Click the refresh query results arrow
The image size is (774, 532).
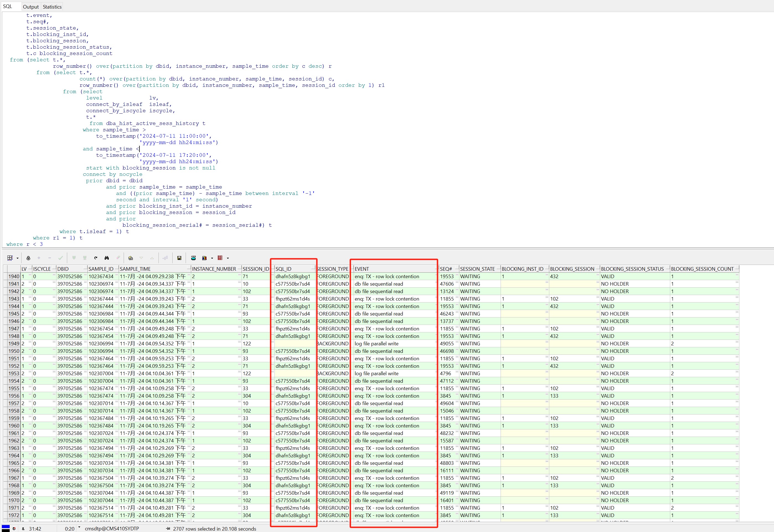tap(96, 258)
